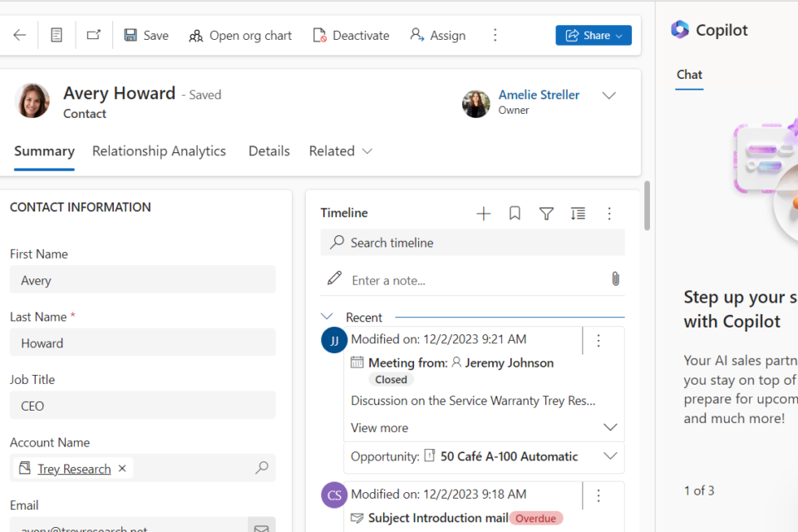Expand the 50 Café A-100 Automatic opportunity
Image resolution: width=798 pixels, height=532 pixels.
click(x=610, y=456)
